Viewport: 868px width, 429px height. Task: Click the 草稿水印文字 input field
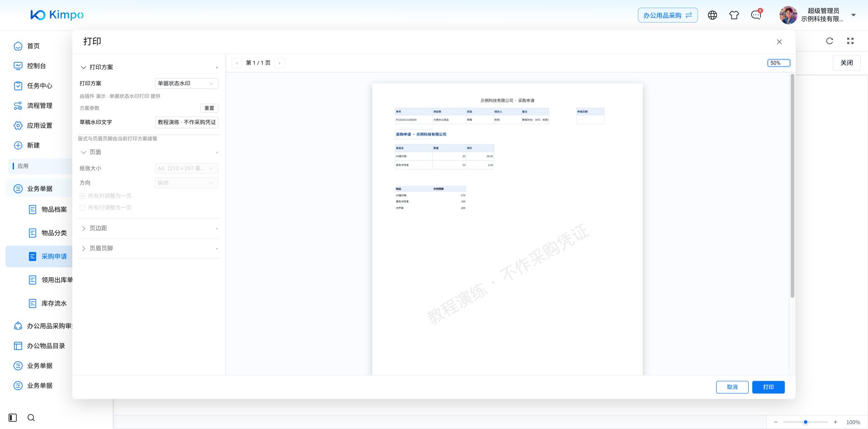click(187, 122)
